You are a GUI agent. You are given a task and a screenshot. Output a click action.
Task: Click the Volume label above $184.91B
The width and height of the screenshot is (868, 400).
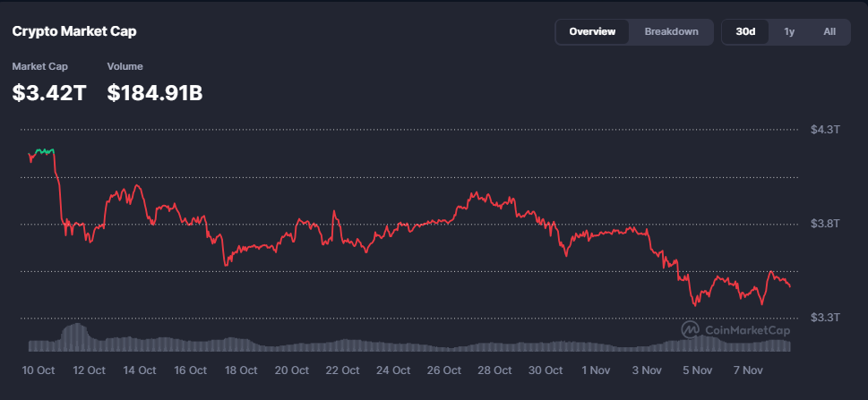(125, 66)
